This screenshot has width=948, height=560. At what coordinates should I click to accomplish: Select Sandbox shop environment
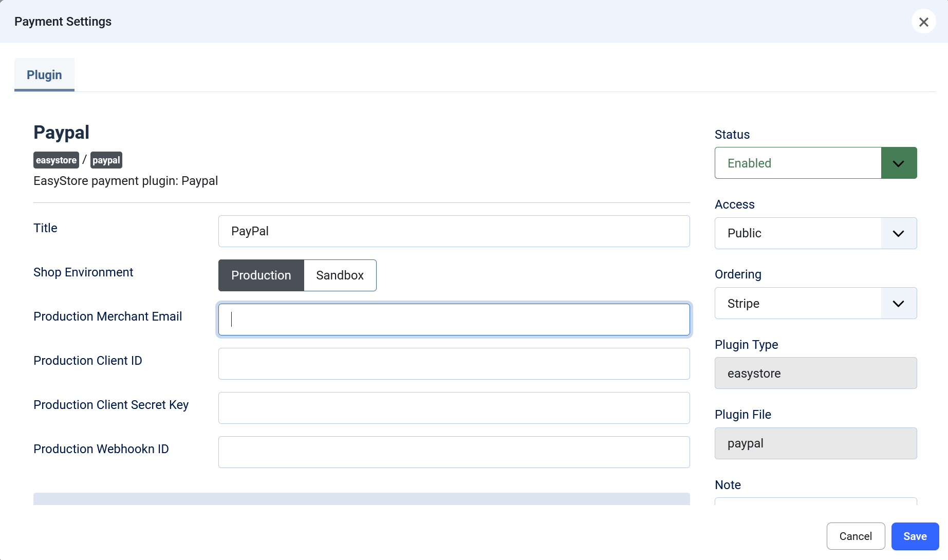340,275
